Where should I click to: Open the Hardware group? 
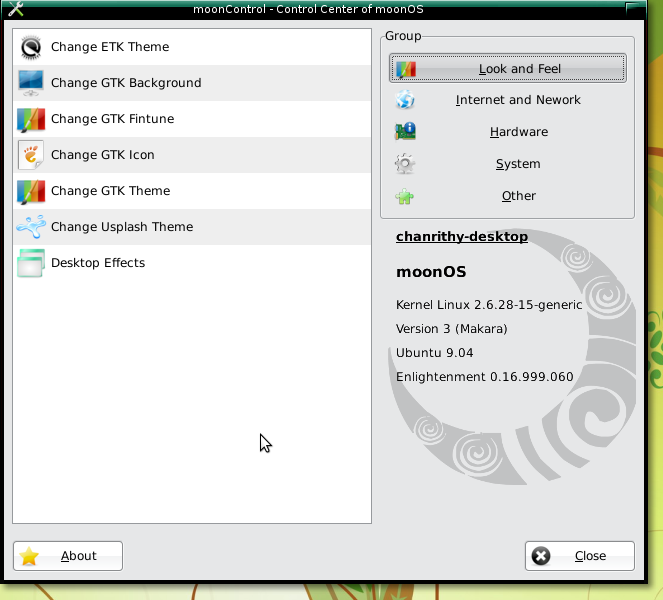point(507,132)
